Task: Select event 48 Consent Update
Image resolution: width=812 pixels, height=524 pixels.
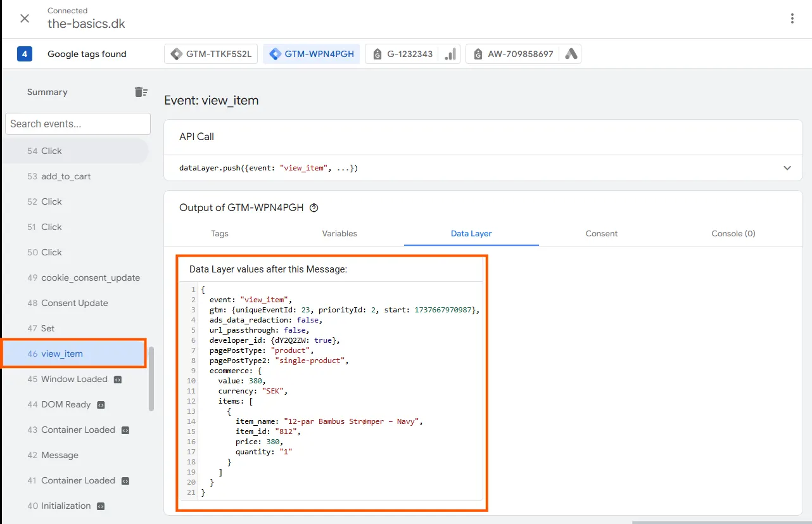Action: point(75,303)
